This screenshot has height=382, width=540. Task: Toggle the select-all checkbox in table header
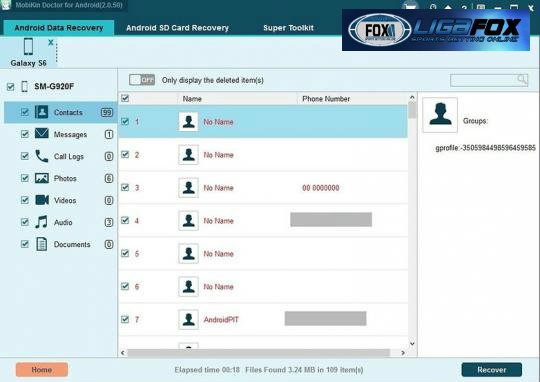pyautogui.click(x=125, y=99)
